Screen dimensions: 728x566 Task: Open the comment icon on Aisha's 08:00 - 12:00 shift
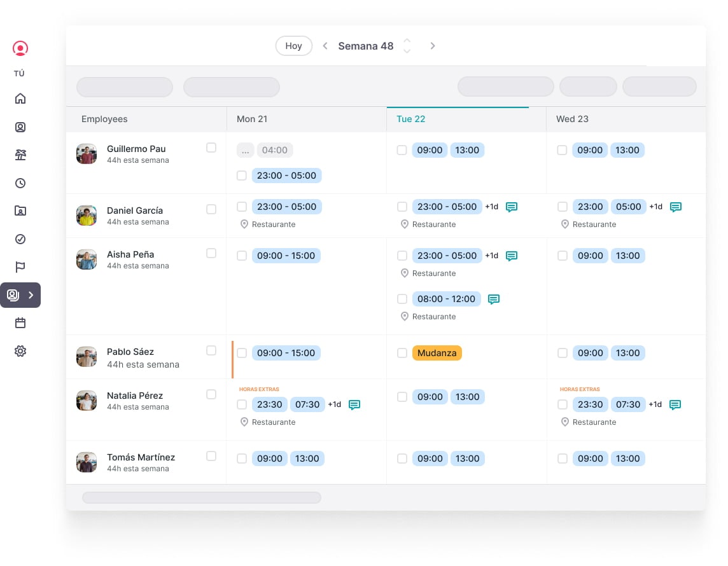tap(494, 300)
